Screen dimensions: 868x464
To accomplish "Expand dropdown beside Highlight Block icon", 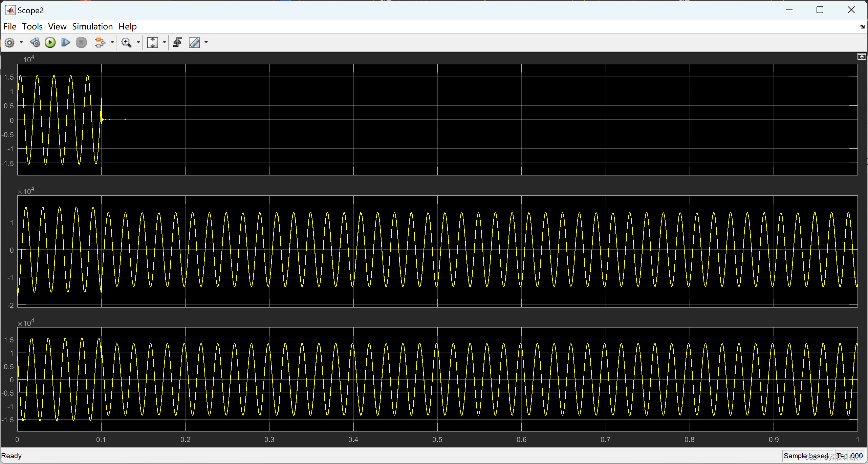I will pyautogui.click(x=112, y=43).
